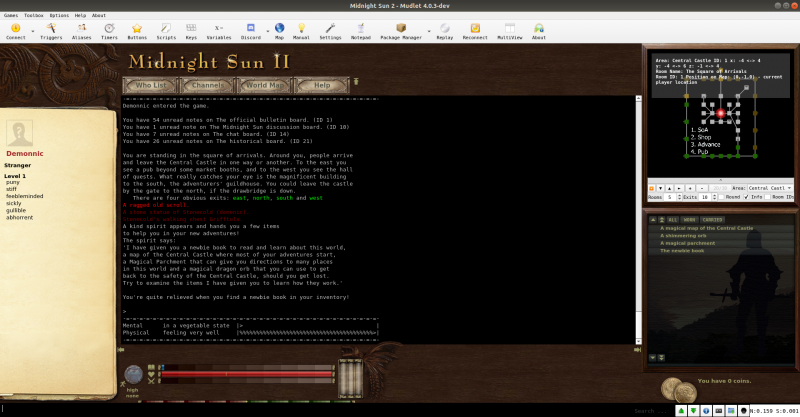Open the Help menu
This screenshot has width=800, height=417.
click(80, 15)
